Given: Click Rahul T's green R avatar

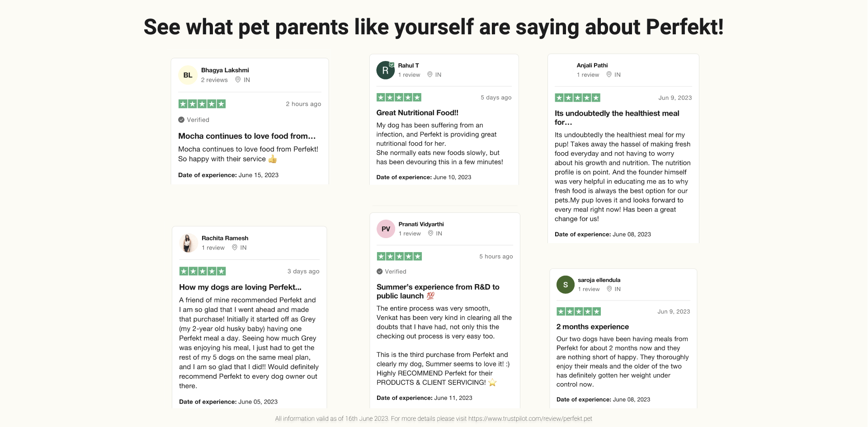Looking at the screenshot, I should pos(385,70).
